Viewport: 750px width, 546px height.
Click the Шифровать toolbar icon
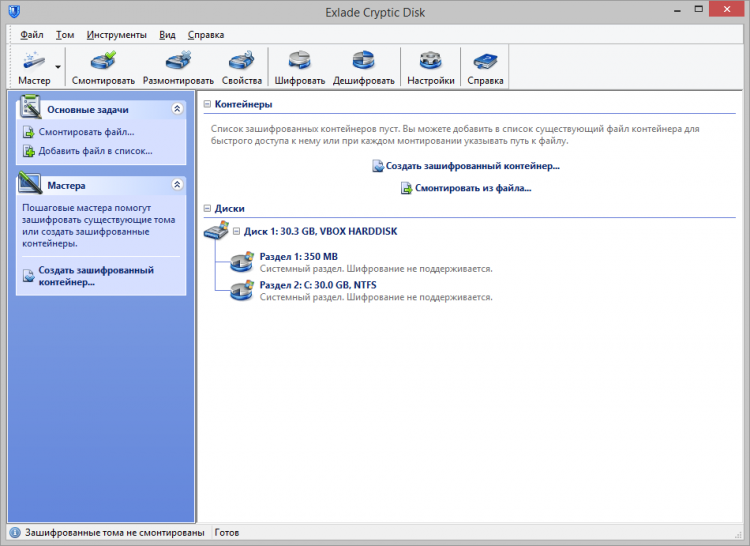click(x=299, y=60)
